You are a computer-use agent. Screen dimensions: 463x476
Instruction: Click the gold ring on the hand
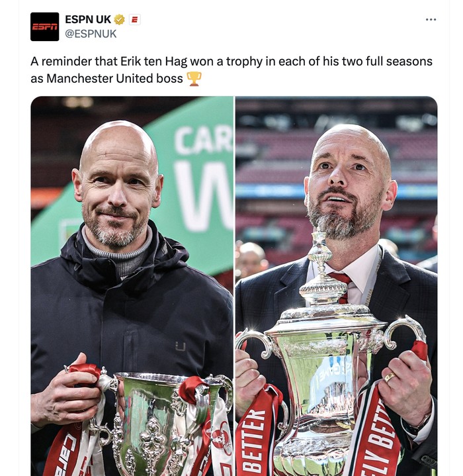point(390,377)
